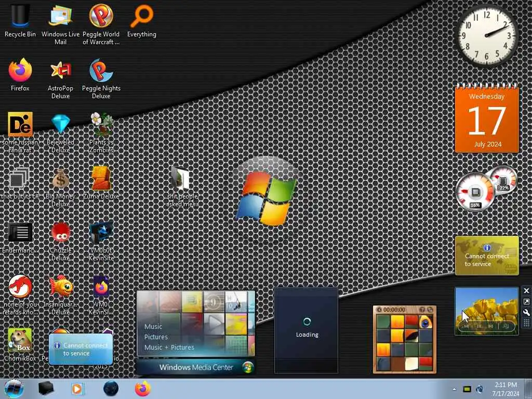The width and height of the screenshot is (532, 399).
Task: Click the analog clock gadget
Action: [487, 36]
